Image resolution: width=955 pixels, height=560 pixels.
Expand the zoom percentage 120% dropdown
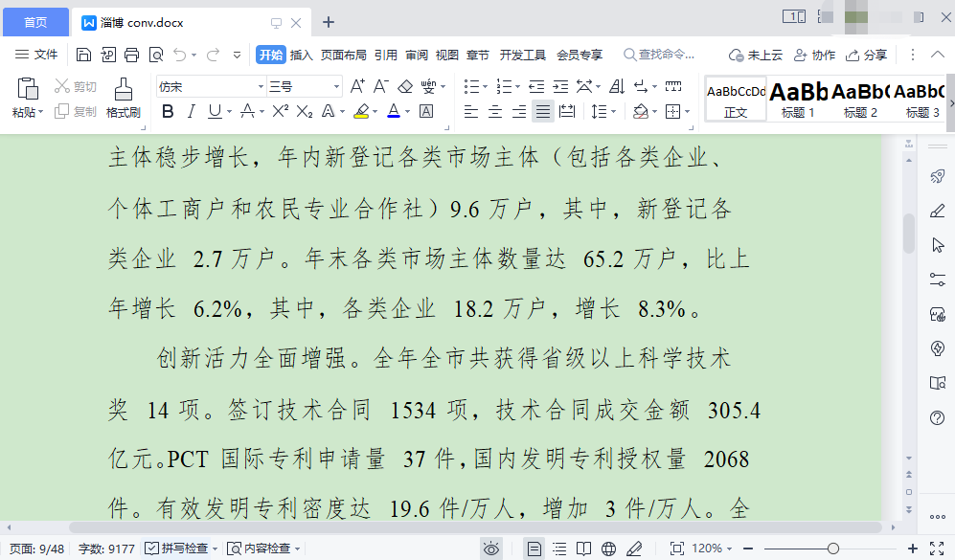click(729, 549)
